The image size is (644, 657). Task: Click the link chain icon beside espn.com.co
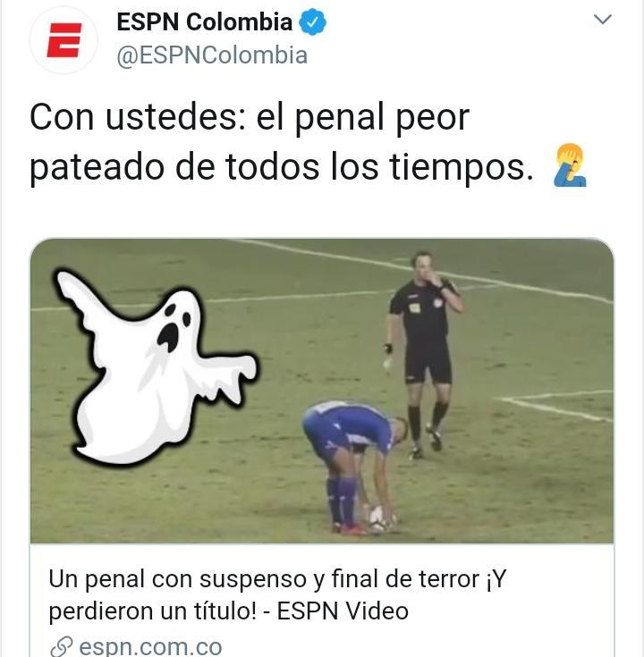pyautogui.click(x=61, y=646)
